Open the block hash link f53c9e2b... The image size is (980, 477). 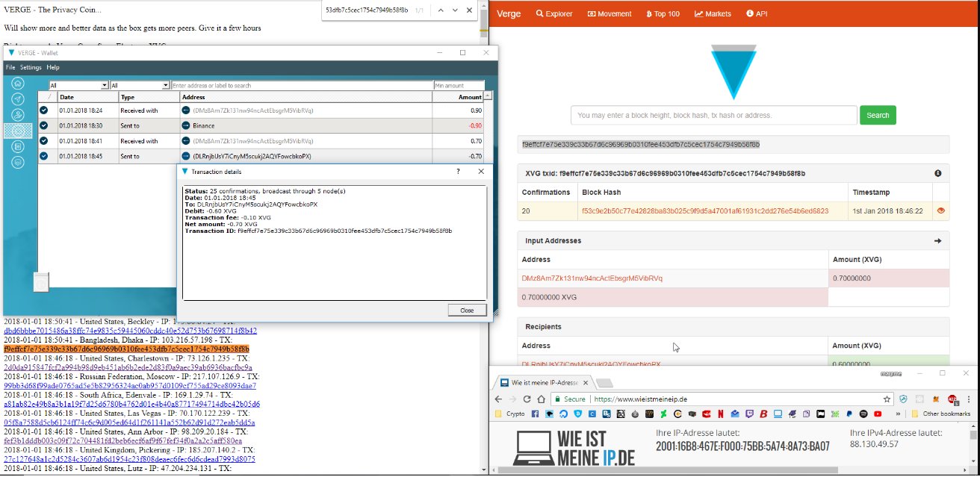706,211
